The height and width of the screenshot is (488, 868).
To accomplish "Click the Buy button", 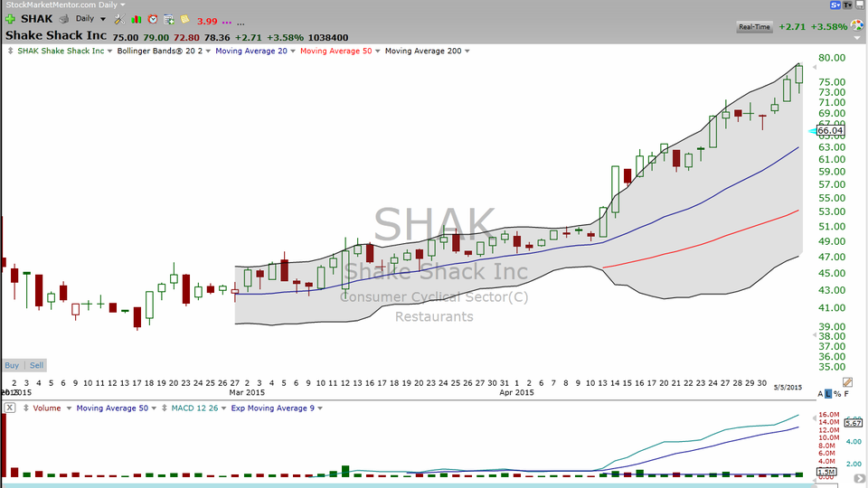I will coord(12,365).
